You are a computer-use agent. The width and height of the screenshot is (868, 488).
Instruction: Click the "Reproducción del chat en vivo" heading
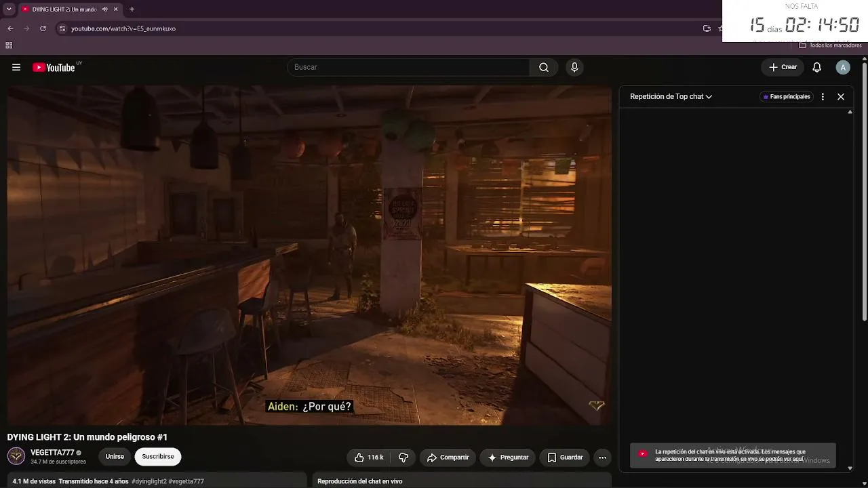click(360, 481)
